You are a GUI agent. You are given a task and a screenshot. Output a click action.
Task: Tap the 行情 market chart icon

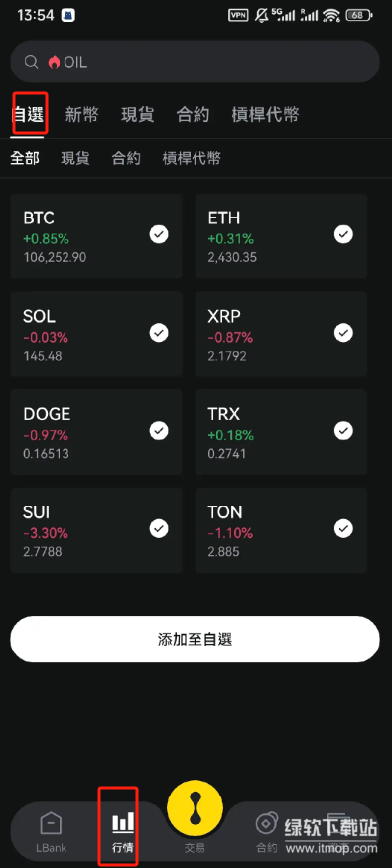coord(123,822)
